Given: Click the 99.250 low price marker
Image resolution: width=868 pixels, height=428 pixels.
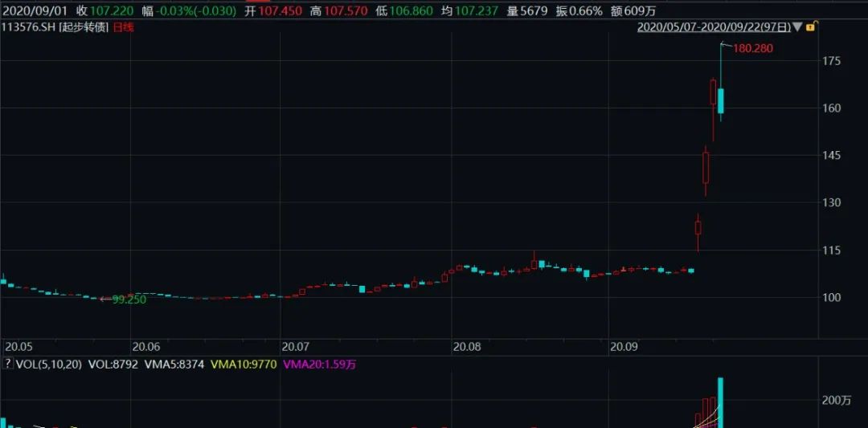Looking at the screenshot, I should (x=129, y=300).
